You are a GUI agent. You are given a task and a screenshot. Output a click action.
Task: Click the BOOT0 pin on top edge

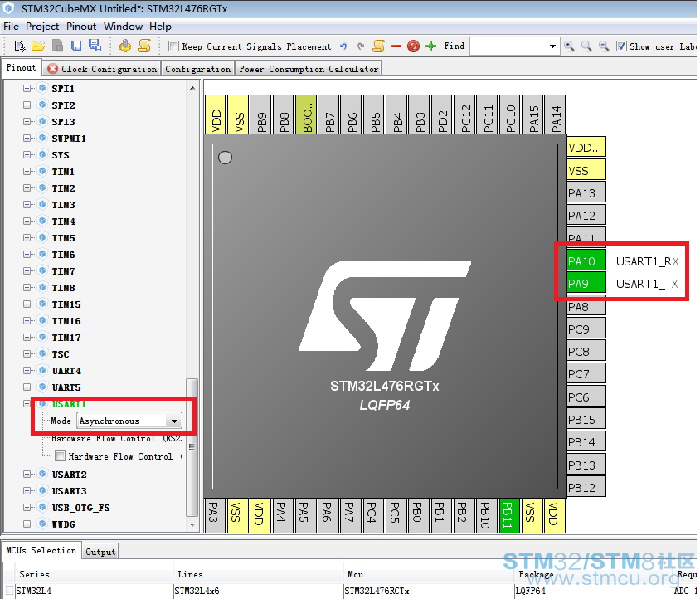click(306, 114)
